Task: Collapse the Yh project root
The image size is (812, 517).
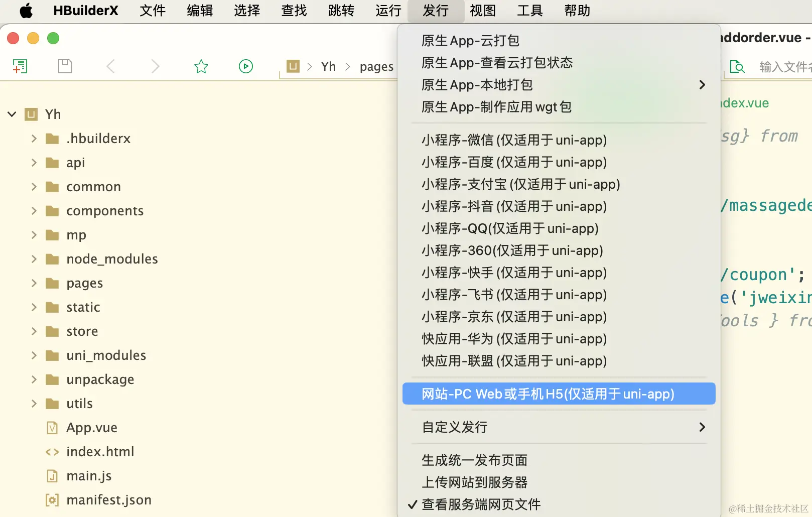Action: pos(12,114)
